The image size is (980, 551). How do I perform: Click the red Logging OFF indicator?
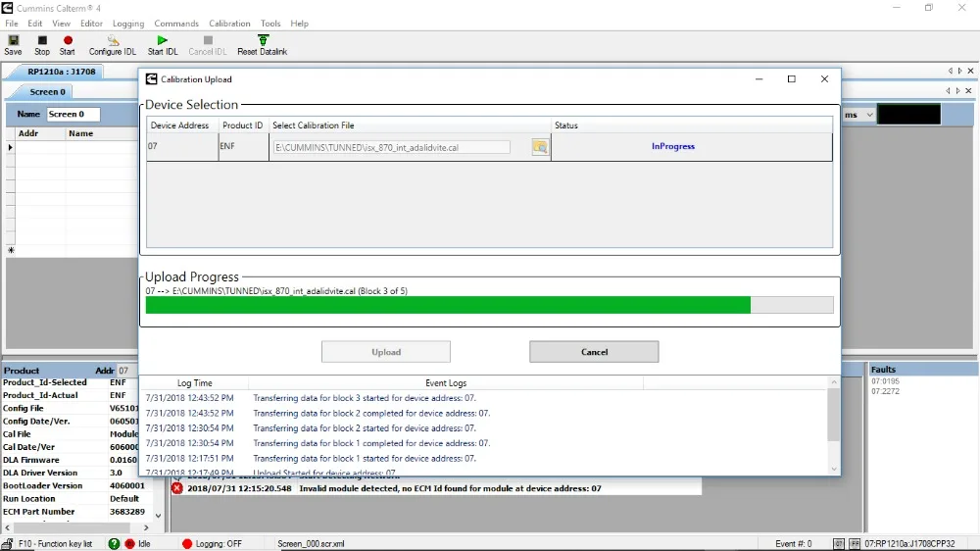187,543
